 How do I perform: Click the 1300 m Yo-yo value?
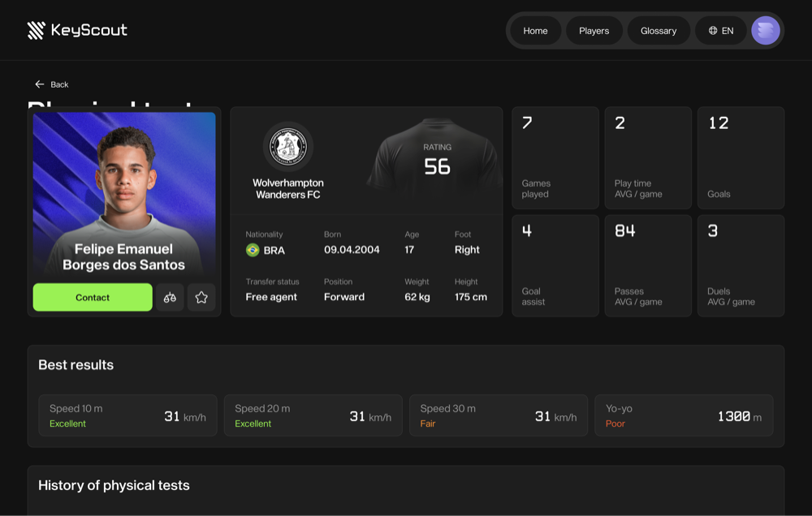point(740,417)
